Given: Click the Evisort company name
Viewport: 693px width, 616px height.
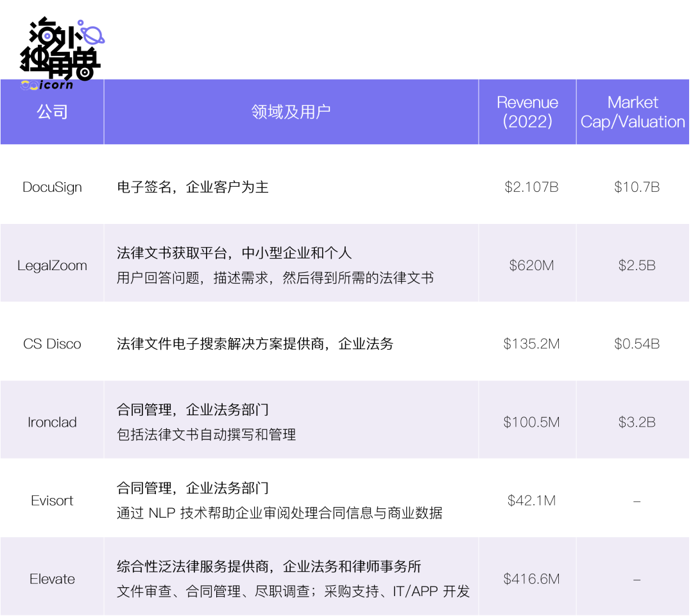Looking at the screenshot, I should [52, 501].
